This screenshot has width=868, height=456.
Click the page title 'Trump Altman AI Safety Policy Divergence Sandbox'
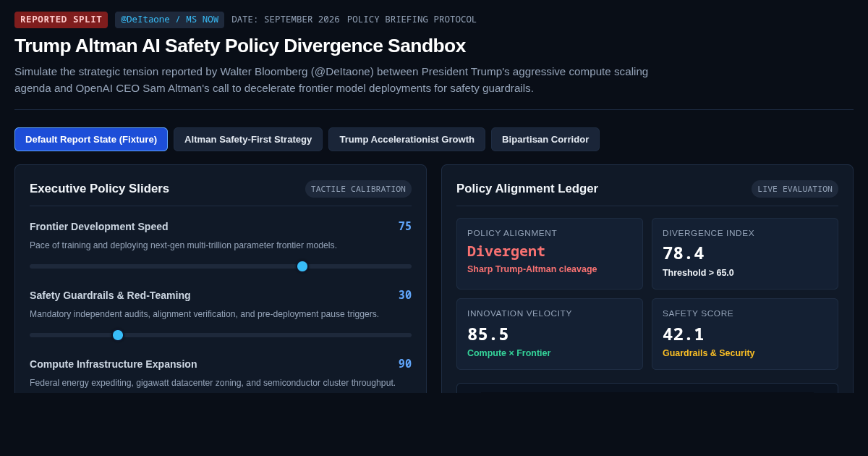[240, 46]
